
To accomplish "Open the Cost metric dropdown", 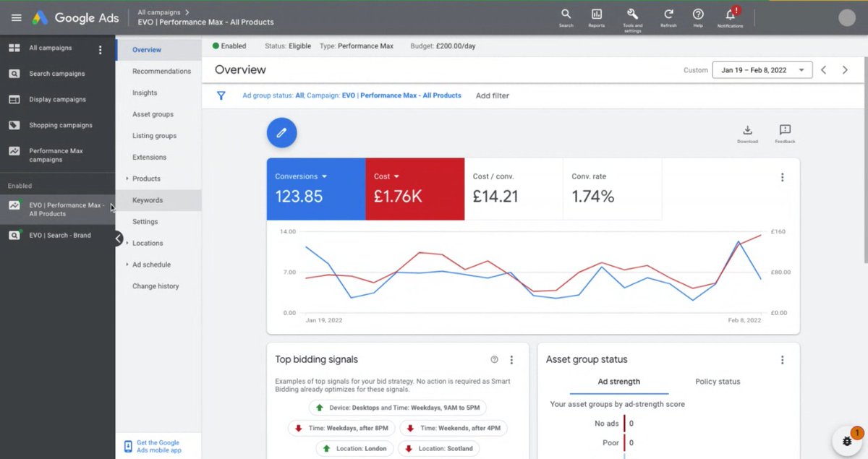I will [x=398, y=176].
